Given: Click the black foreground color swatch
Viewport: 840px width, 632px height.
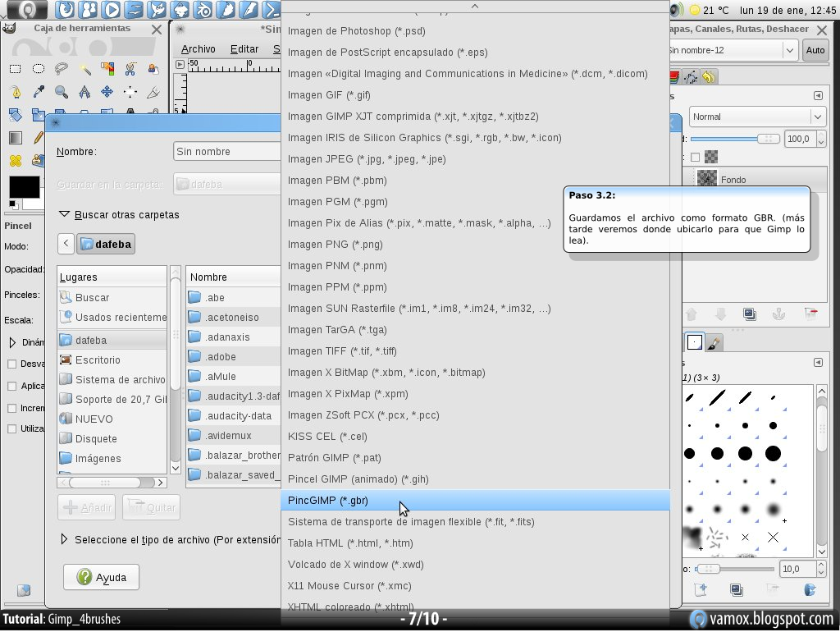Looking at the screenshot, I should click(24, 187).
